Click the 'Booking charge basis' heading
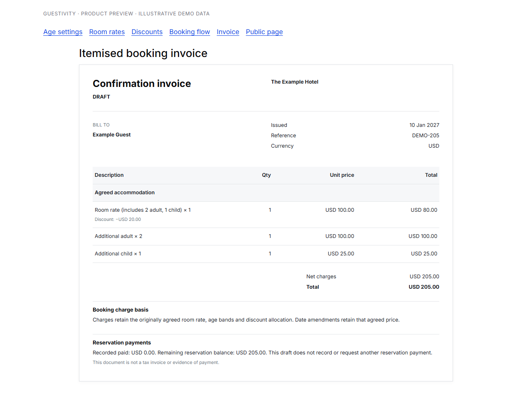The height and width of the screenshot is (416, 532). (121, 310)
